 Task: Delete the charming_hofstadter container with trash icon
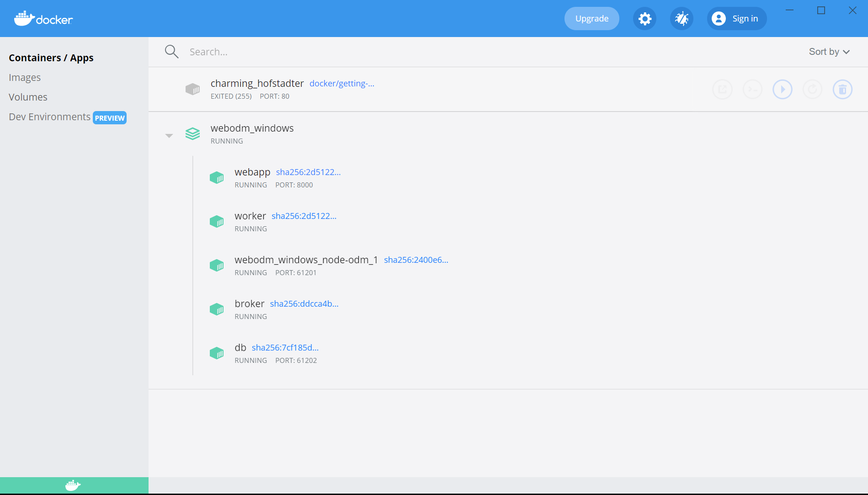coord(842,90)
